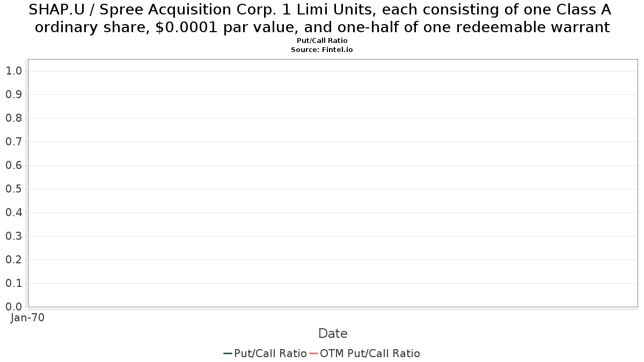Click the SHAP.U chart title text
This screenshot has width=644, height=362.
pos(322,18)
